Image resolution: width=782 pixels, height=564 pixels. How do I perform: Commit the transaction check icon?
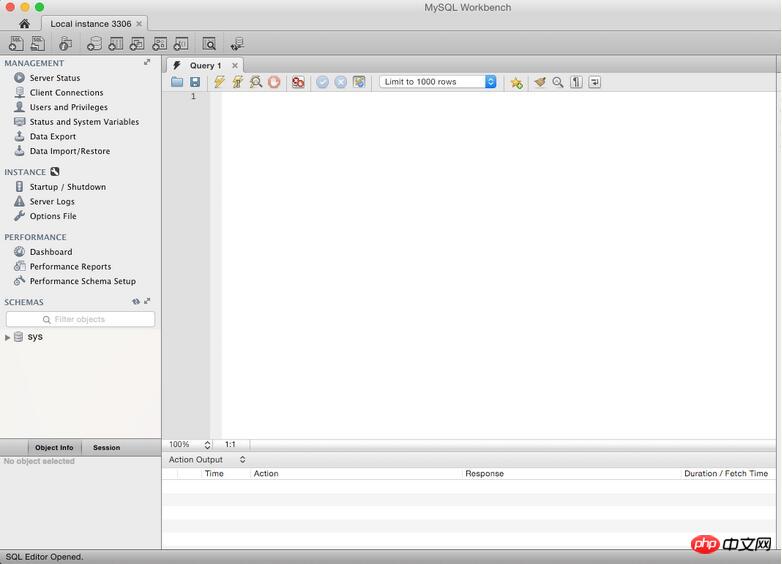[322, 82]
